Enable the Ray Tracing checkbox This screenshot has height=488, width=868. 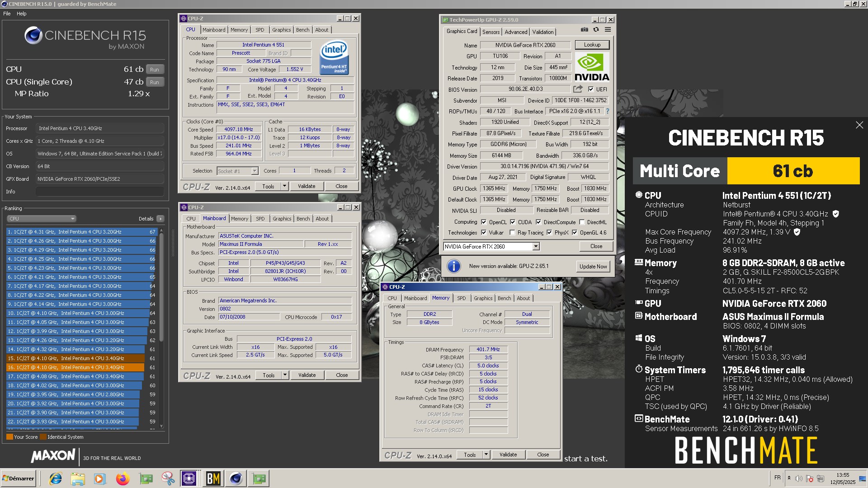pyautogui.click(x=512, y=233)
